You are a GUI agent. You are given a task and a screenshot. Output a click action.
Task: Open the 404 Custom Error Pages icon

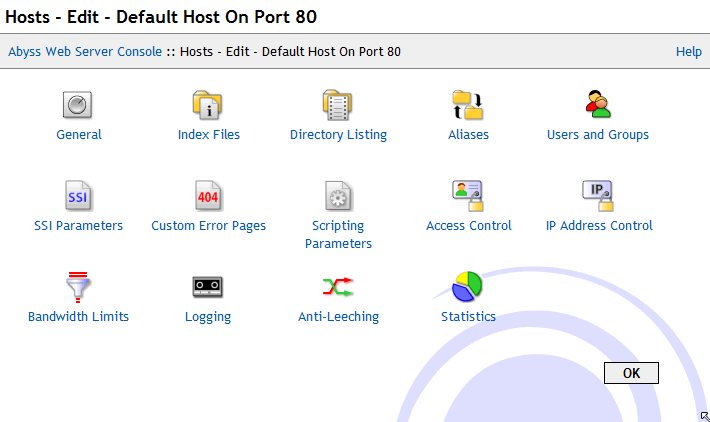tap(208, 196)
